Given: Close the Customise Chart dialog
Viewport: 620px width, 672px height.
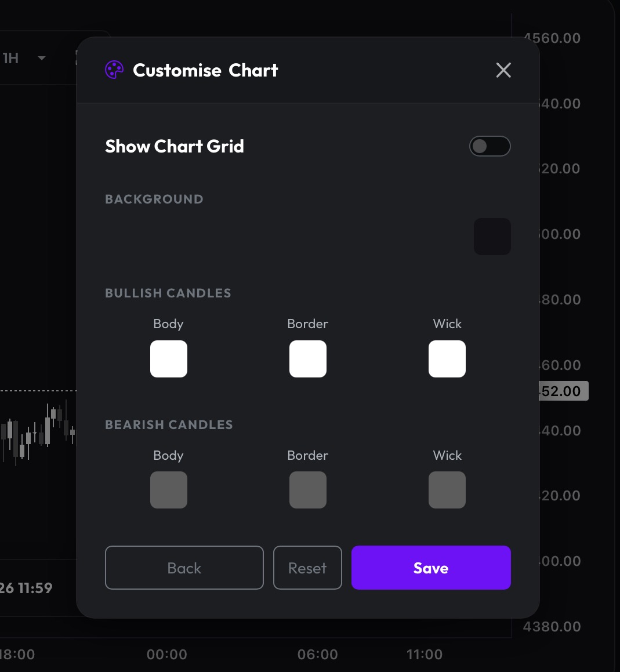Looking at the screenshot, I should pyautogui.click(x=503, y=70).
